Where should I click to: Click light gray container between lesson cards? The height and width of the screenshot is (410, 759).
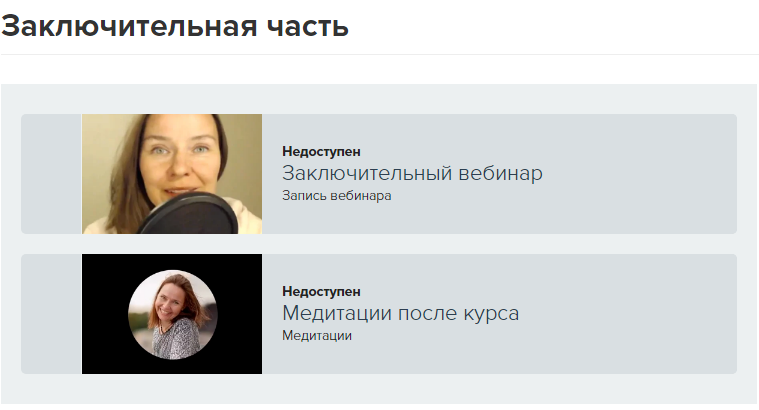pos(379,244)
